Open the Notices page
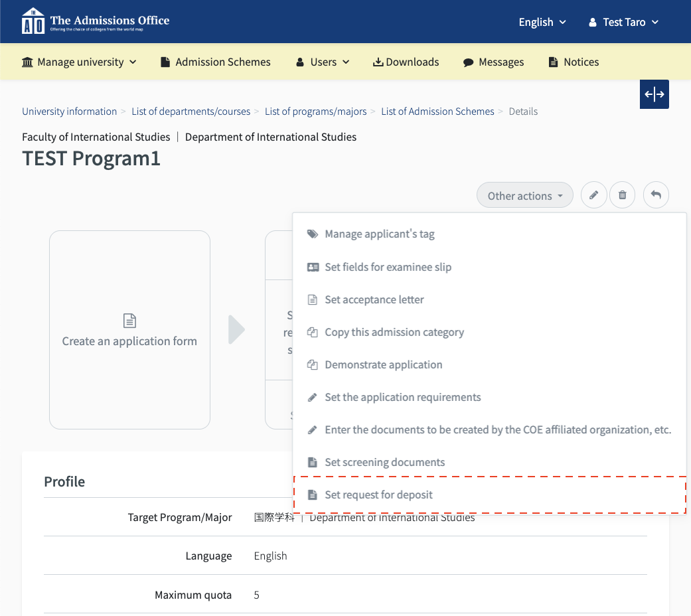 [x=574, y=62]
